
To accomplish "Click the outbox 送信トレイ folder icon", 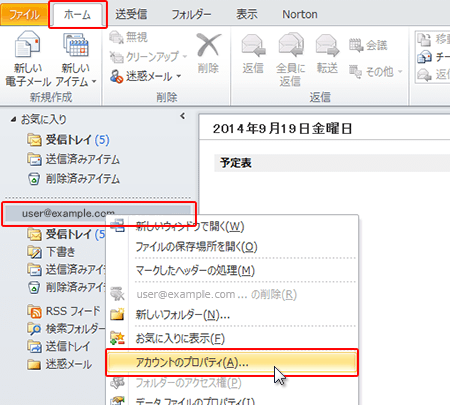I will coord(34,346).
